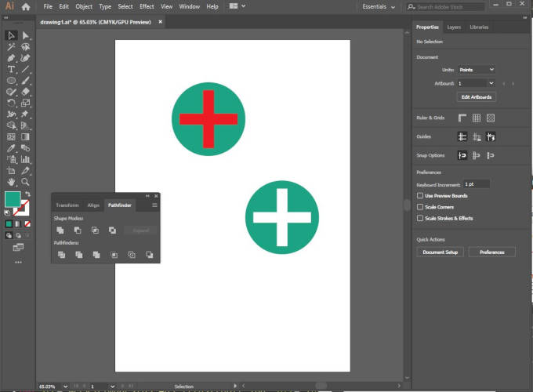This screenshot has height=392, width=533.
Task: Click the Exclude shape mode icon
Action: (x=113, y=230)
